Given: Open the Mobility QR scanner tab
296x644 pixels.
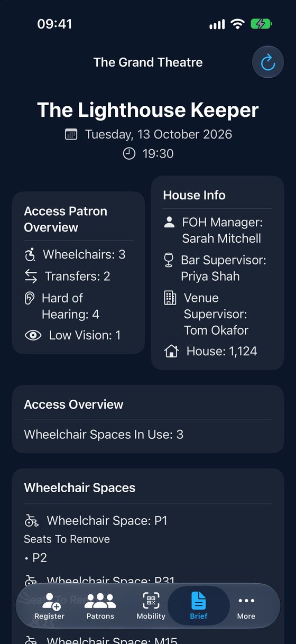Looking at the screenshot, I should click(x=151, y=606).
